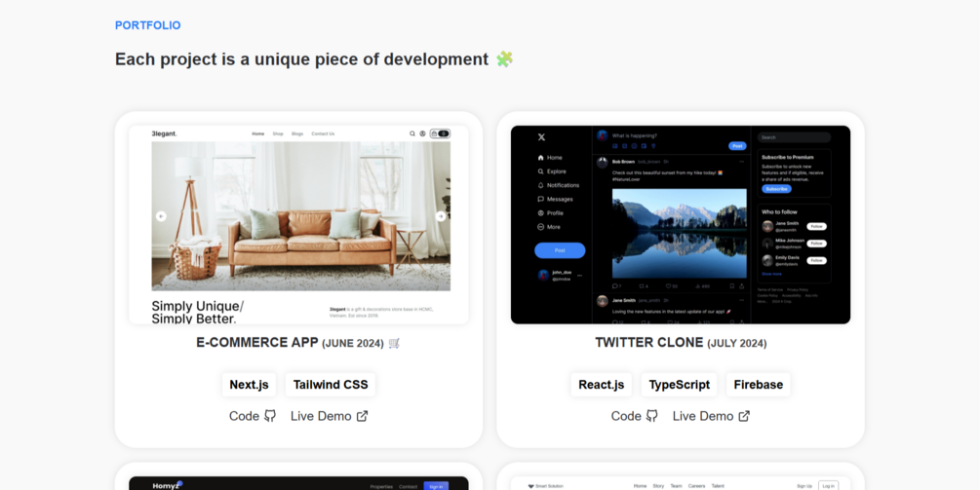The width and height of the screenshot is (980, 490).
Task: Open the Live Demo link for E-Commerce App
Action: [330, 416]
